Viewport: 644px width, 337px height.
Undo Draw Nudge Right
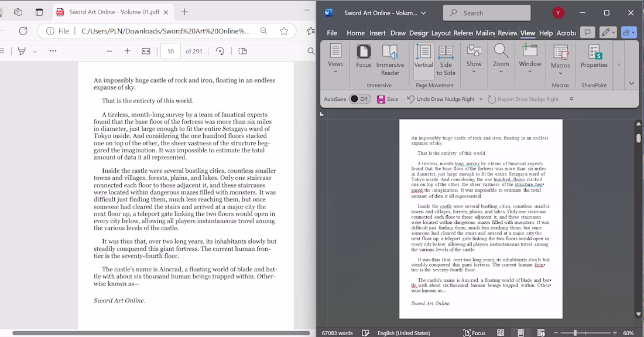[440, 99]
